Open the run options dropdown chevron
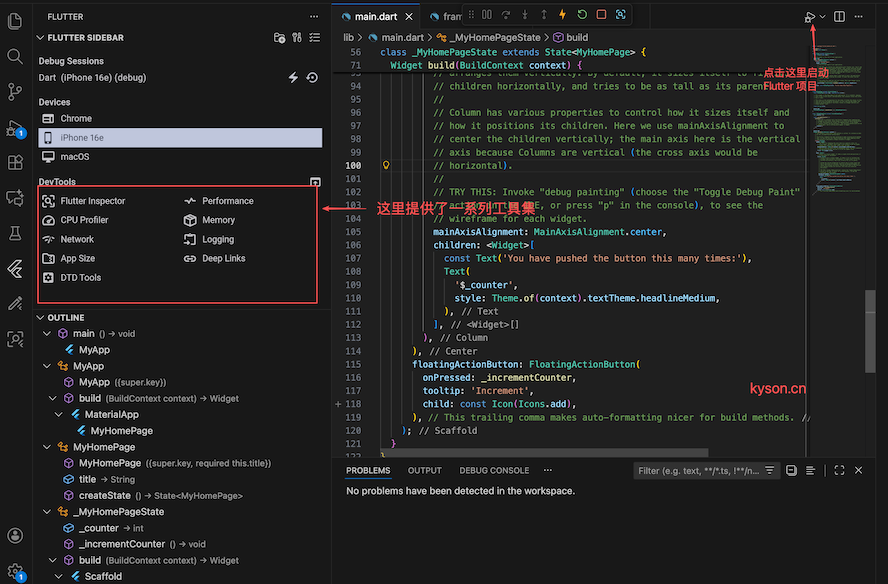Screen dimensions: 888x584 (x=823, y=17)
